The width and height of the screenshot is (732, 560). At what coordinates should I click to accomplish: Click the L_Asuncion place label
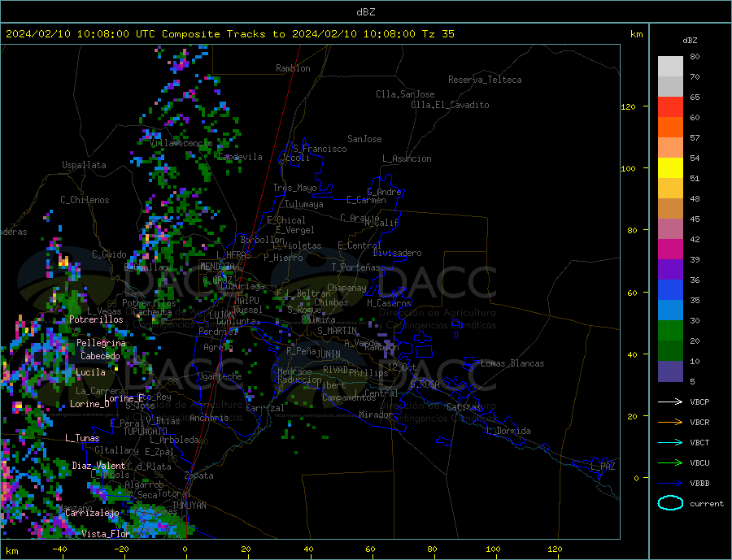pos(407,158)
